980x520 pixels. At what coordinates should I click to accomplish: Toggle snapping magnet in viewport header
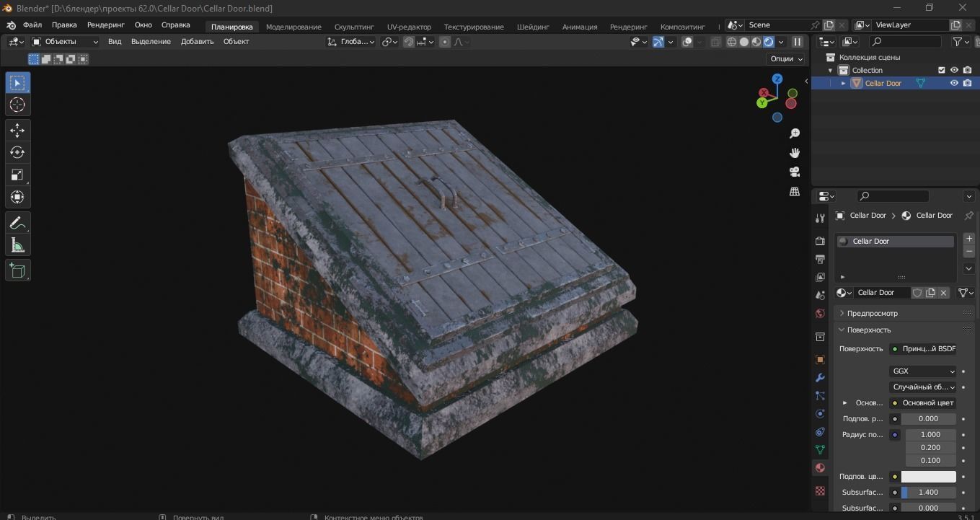coord(409,42)
